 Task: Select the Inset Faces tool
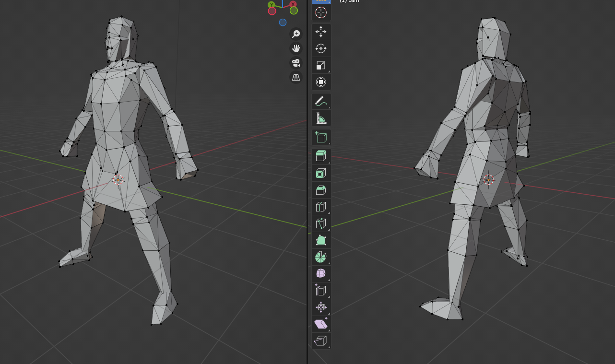coord(321,174)
